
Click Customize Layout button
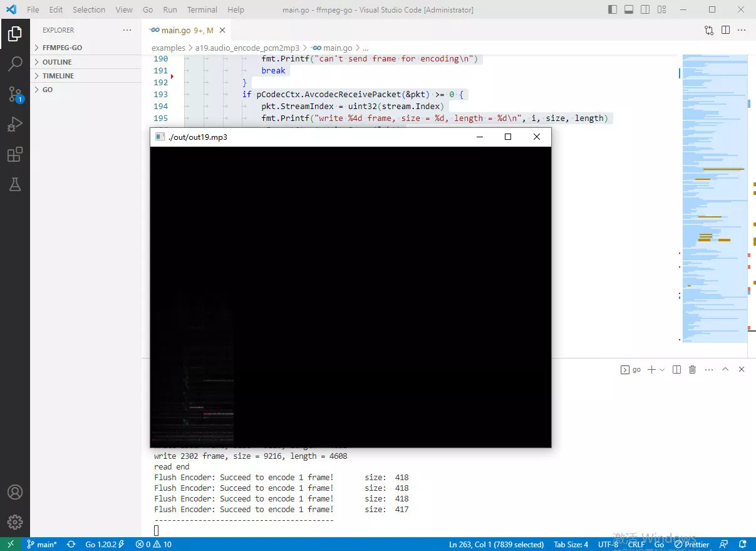[x=662, y=9]
